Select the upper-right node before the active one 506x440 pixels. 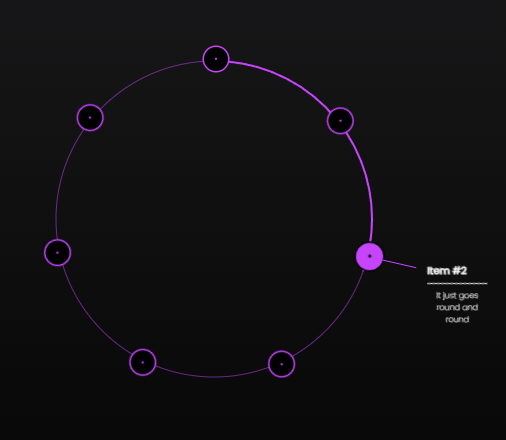340,121
